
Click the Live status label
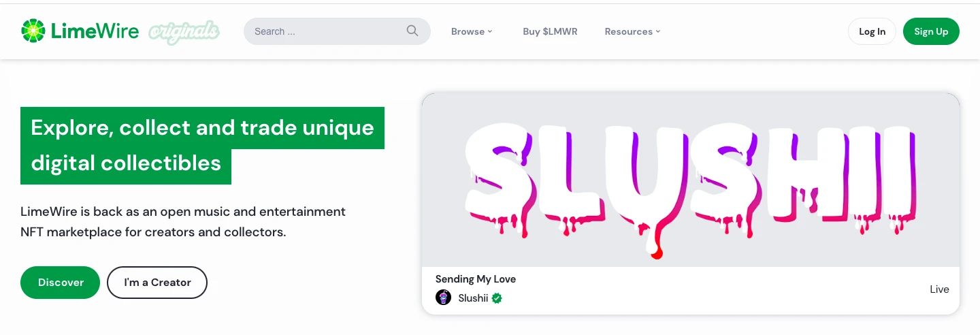939,289
